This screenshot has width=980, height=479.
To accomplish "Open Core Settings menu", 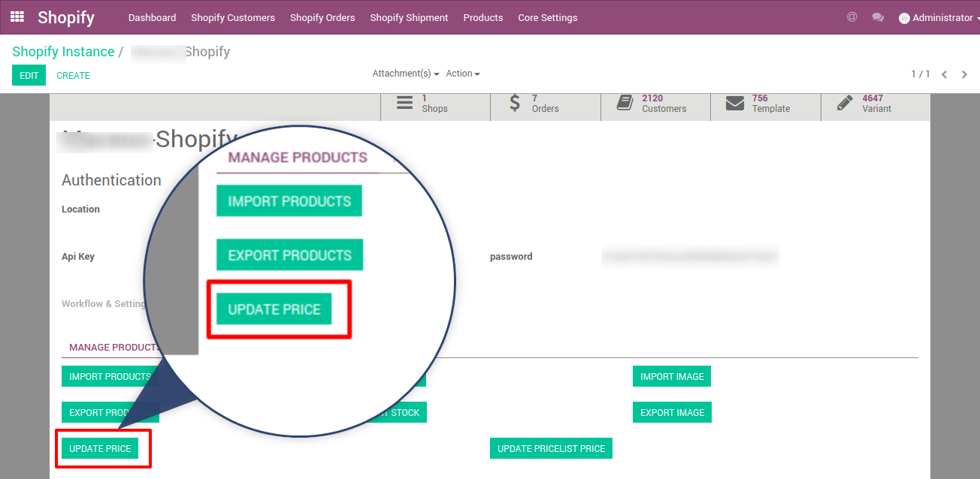I will pos(548,17).
